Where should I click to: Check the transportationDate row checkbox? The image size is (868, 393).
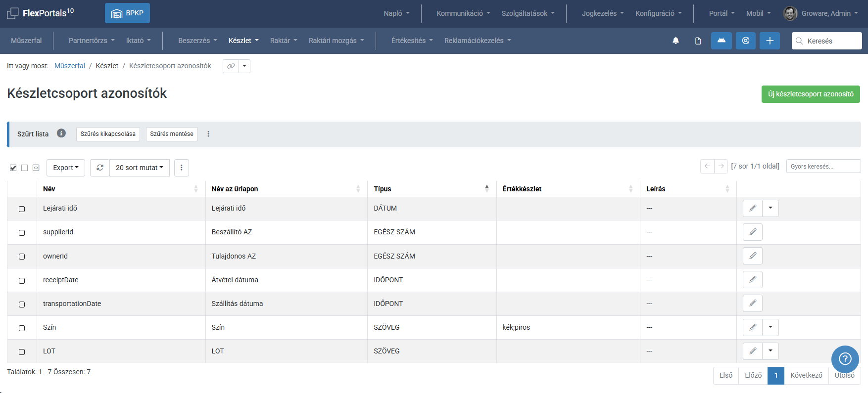coord(22,305)
